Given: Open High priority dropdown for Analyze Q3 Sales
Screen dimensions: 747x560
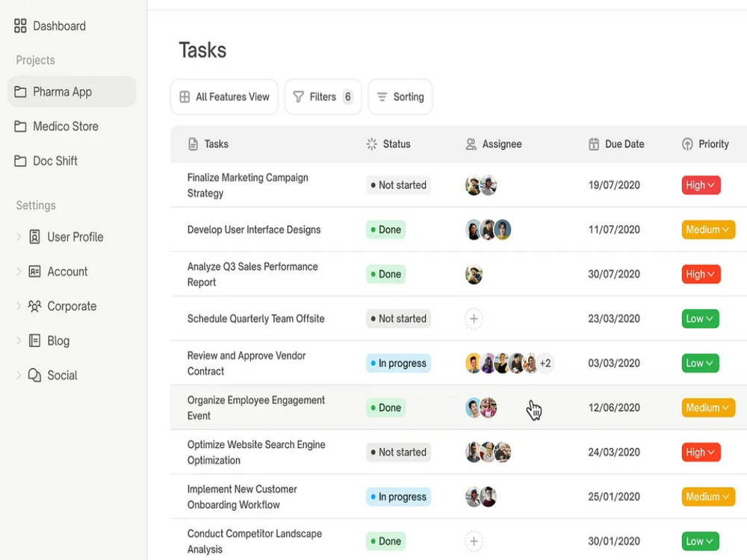Looking at the screenshot, I should (x=701, y=274).
